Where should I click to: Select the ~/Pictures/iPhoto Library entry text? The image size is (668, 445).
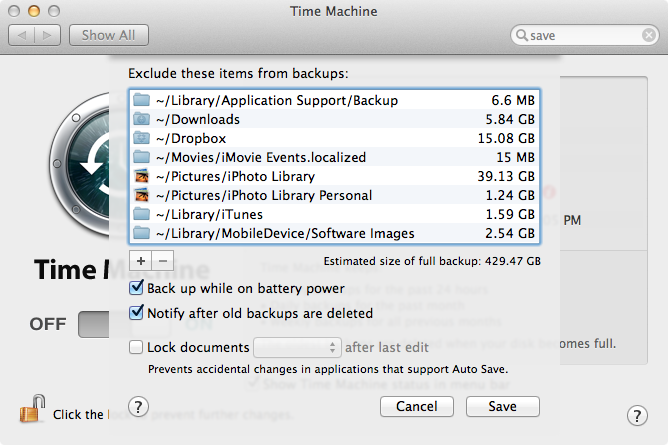click(235, 176)
